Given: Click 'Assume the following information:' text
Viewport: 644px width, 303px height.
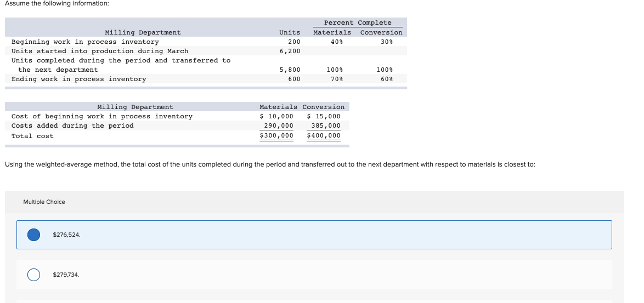Looking at the screenshot, I should (57, 3).
